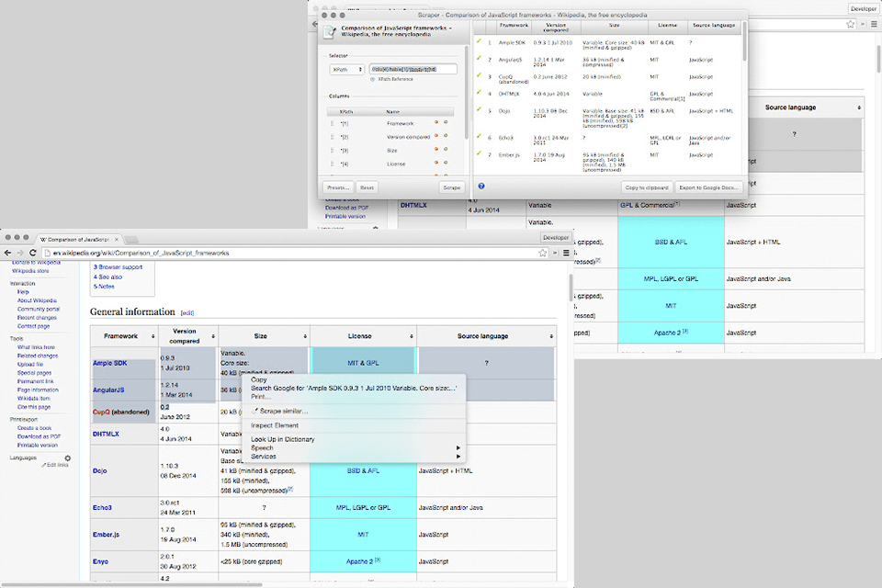
Task: Click front window vertical scrollbar
Action: (x=571, y=287)
